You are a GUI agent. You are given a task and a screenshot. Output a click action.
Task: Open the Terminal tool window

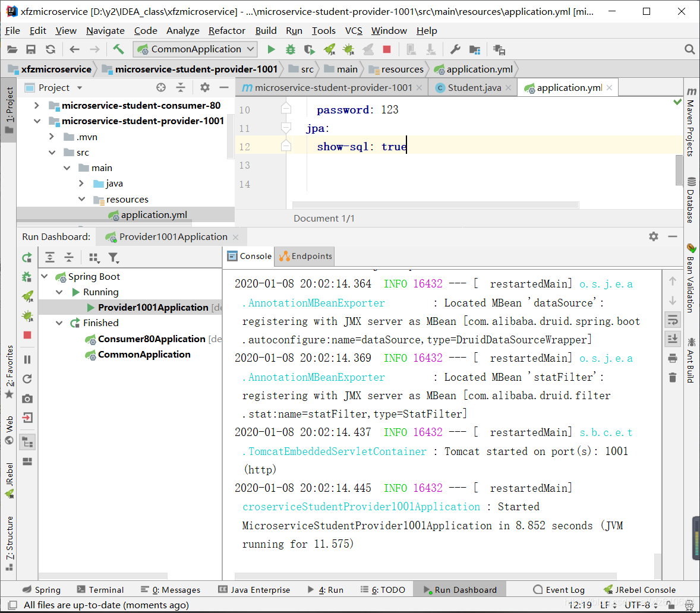pos(100,590)
